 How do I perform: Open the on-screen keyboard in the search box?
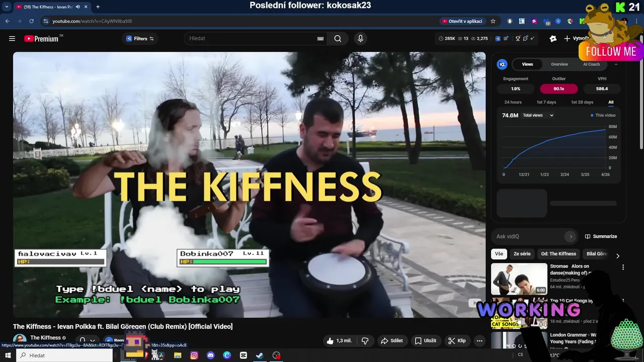(x=320, y=39)
